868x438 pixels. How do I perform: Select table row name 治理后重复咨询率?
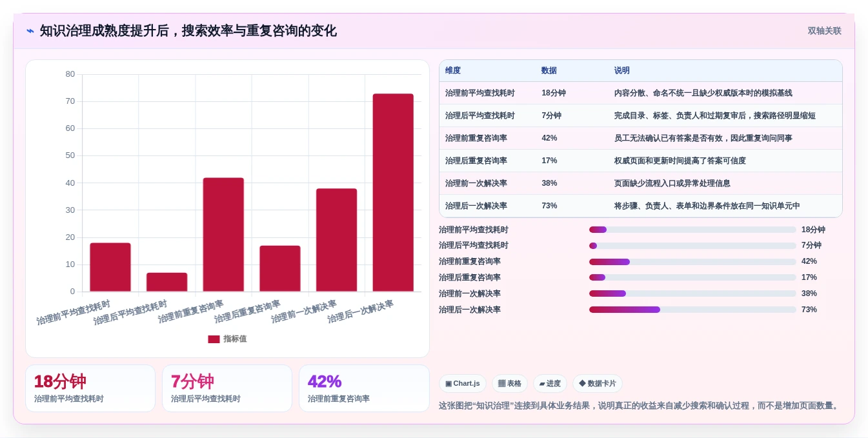pyautogui.click(x=476, y=161)
